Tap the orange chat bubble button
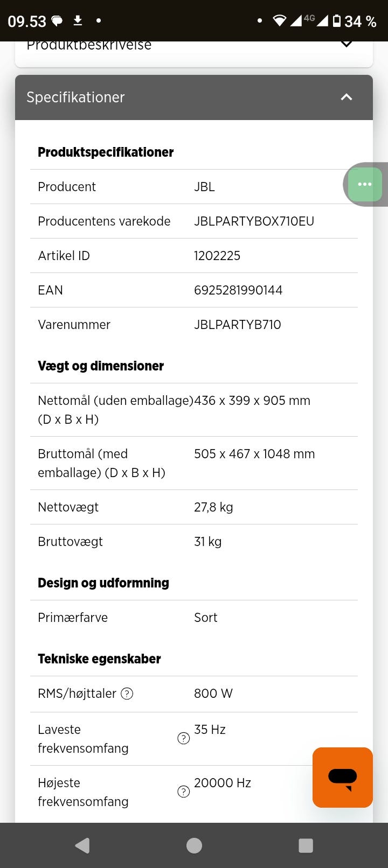The image size is (388, 868). [x=343, y=777]
